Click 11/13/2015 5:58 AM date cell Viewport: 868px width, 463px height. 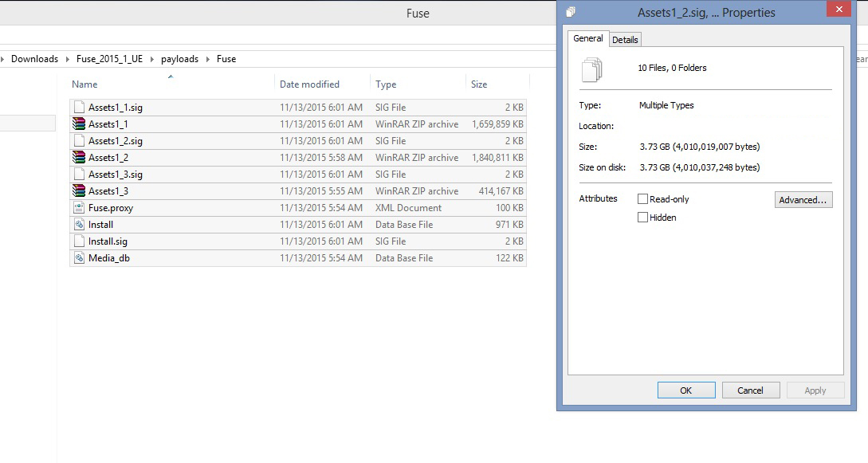(x=321, y=157)
